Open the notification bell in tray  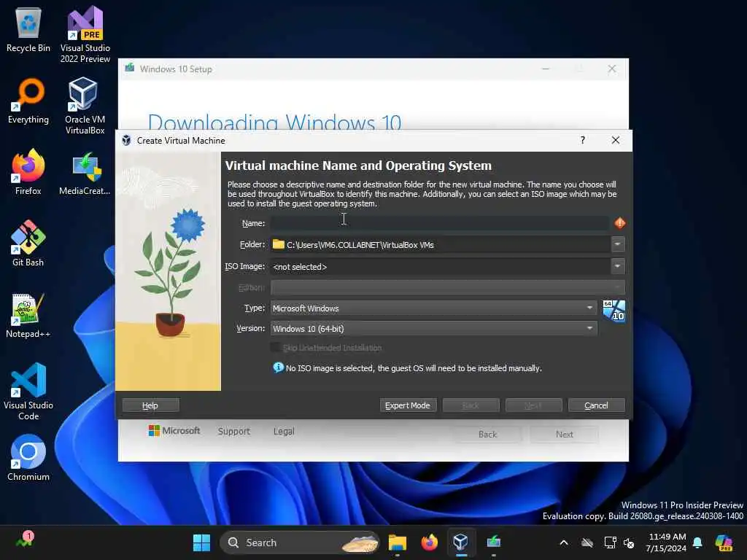coord(697,542)
